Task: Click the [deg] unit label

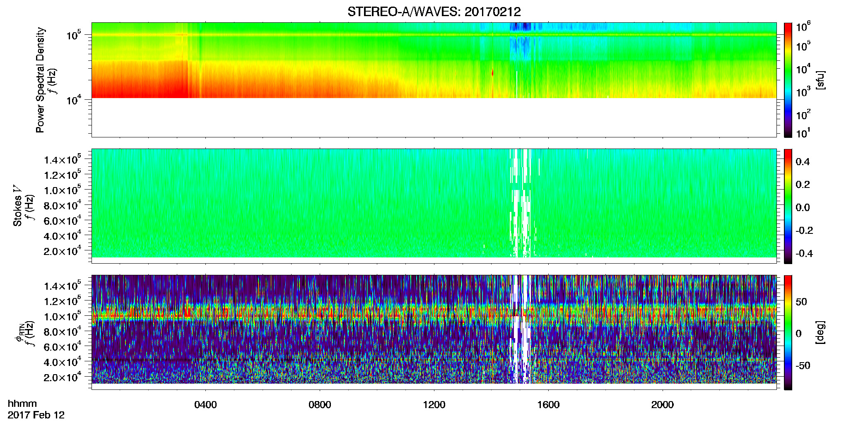Action: tap(820, 332)
